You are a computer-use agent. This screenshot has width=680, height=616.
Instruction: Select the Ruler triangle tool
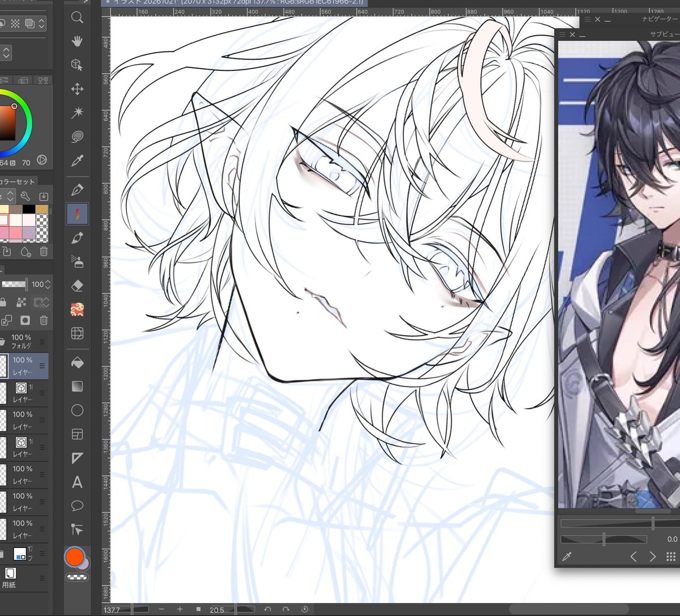pyautogui.click(x=77, y=458)
